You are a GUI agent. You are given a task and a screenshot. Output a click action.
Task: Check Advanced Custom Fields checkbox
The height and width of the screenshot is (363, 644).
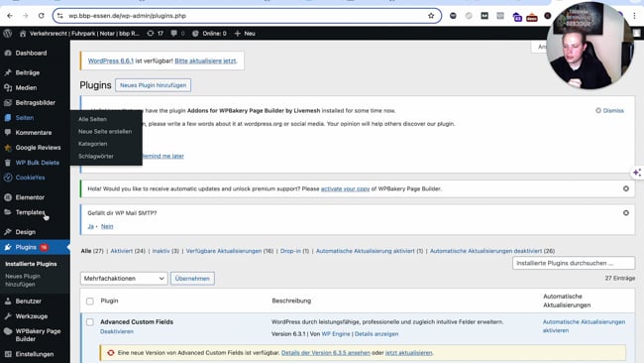click(x=90, y=322)
